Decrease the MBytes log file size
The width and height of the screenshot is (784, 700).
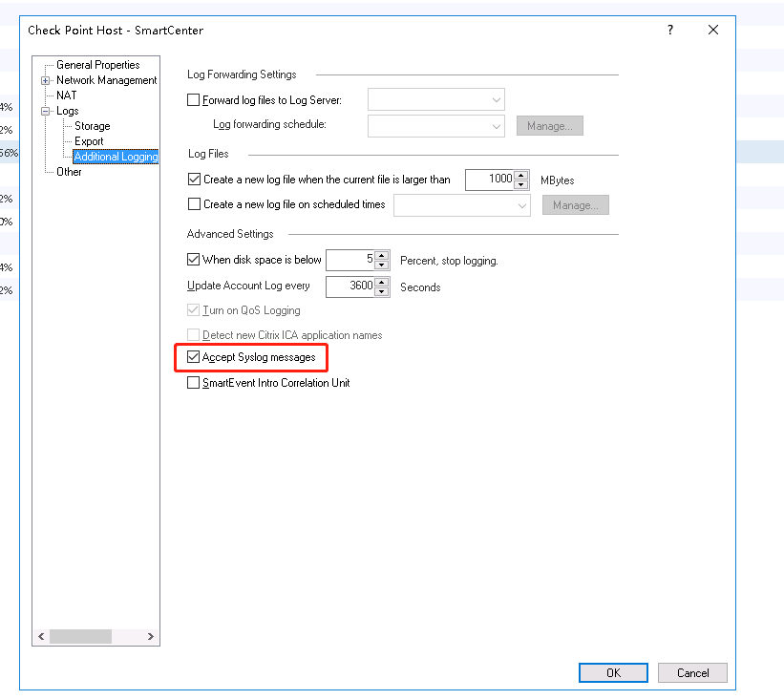521,184
